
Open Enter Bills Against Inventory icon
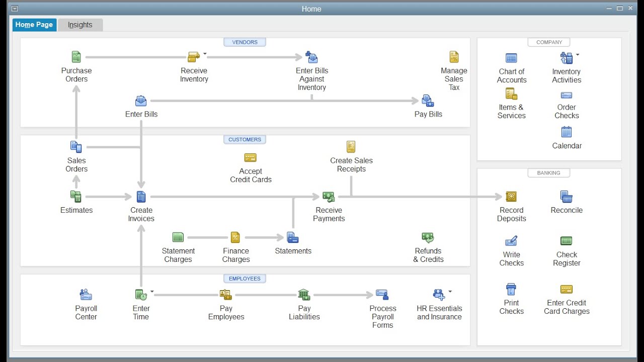[x=311, y=57]
